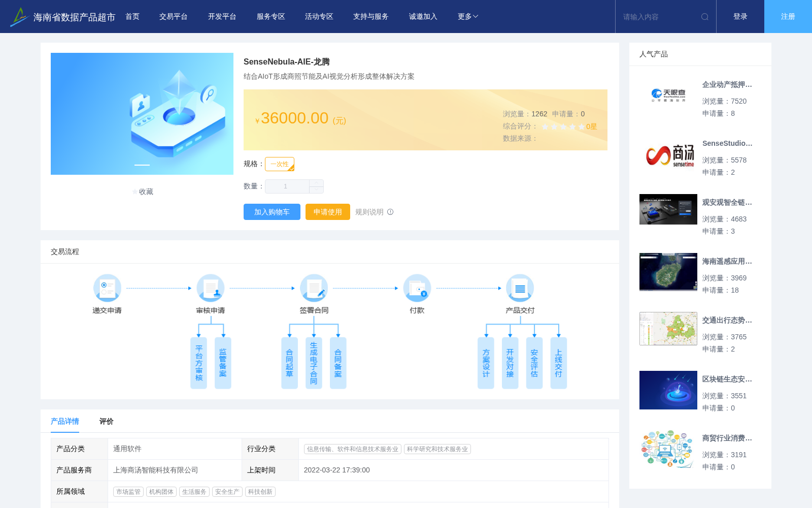
Task: Click the 收藏 star icon
Action: pyautogui.click(x=135, y=192)
